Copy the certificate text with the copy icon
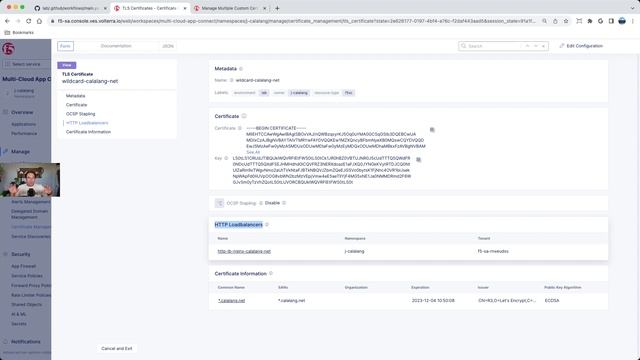Viewport: 640px width, 360px height. click(432, 130)
